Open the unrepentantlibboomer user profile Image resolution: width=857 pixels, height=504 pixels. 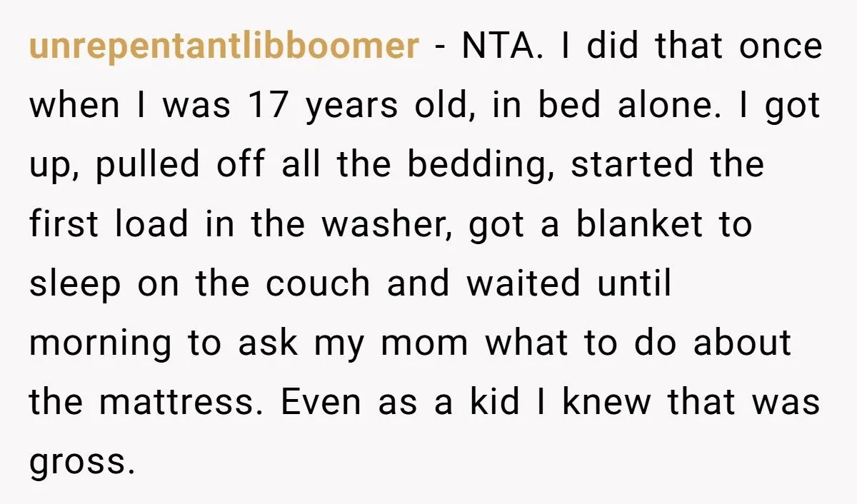click(224, 48)
